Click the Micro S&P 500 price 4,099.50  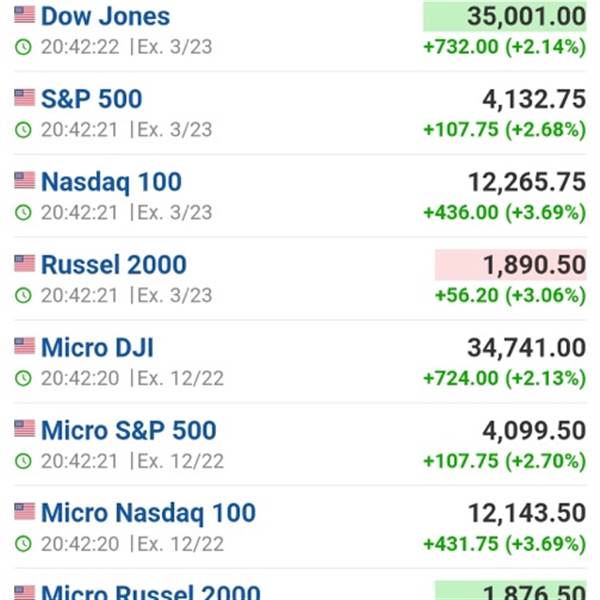pyautogui.click(x=534, y=430)
